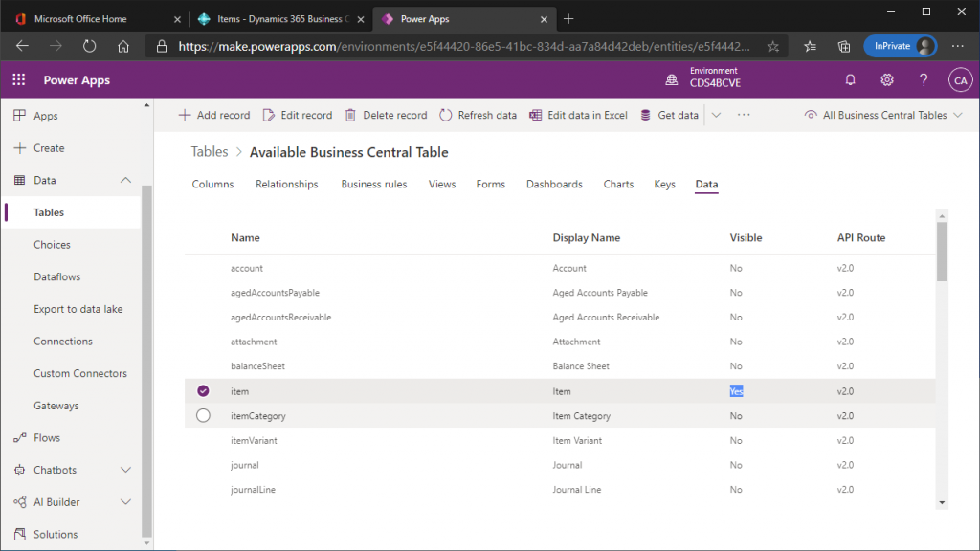Click the environment globe icon
This screenshot has width=980, height=551.
click(671, 80)
